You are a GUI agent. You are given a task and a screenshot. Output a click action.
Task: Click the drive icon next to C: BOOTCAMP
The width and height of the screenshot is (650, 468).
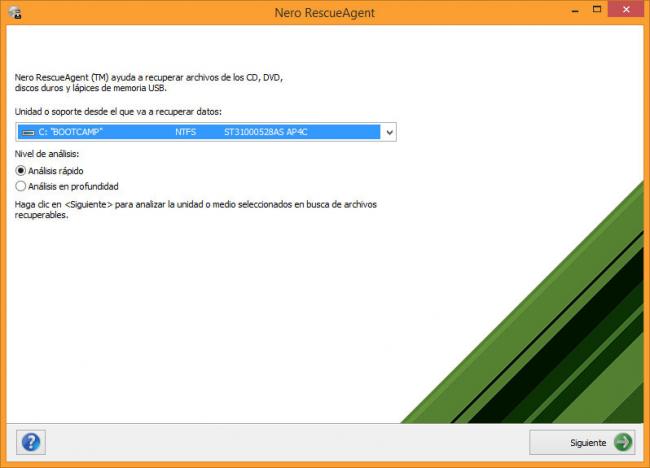(x=29, y=133)
